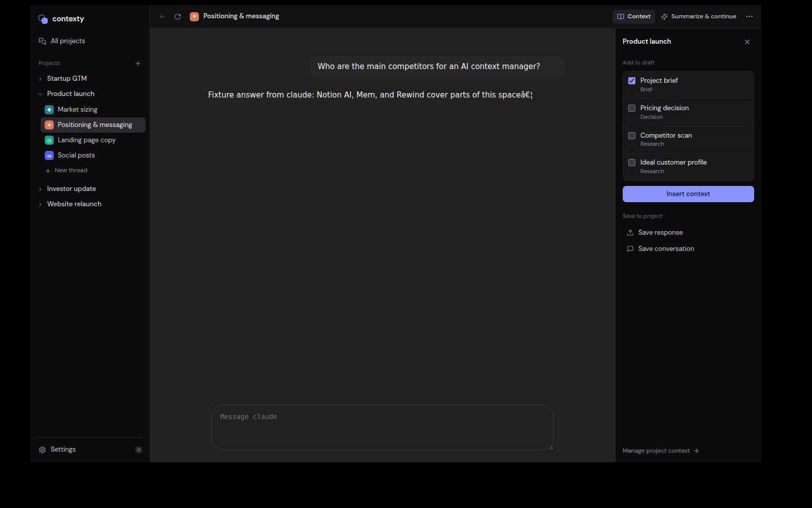Click the Market sizing thread icon
The width and height of the screenshot is (812, 508).
pos(49,110)
